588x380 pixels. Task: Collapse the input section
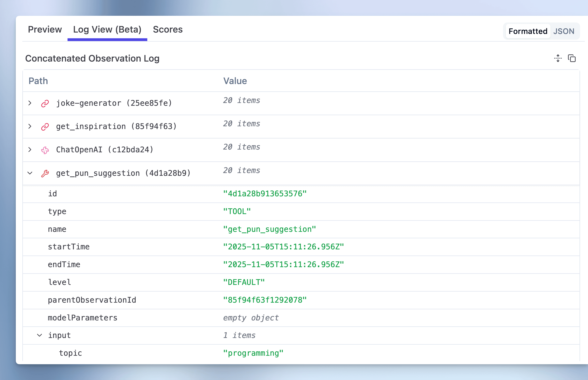[39, 335]
